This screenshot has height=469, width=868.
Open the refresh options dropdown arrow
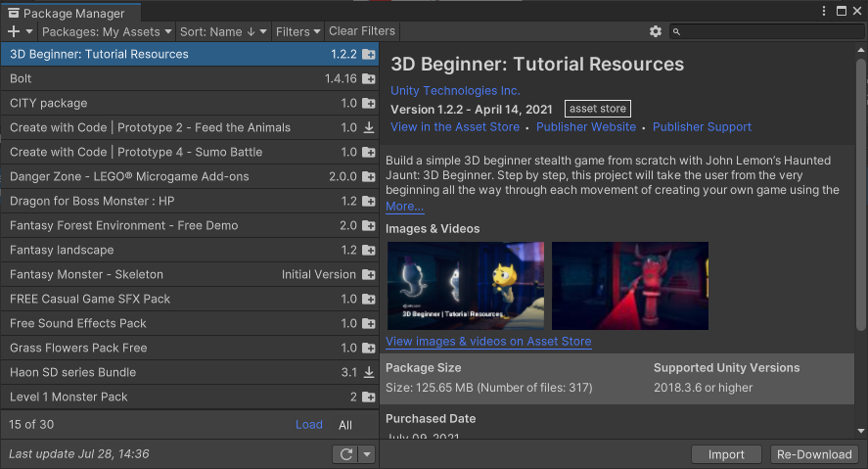(367, 454)
